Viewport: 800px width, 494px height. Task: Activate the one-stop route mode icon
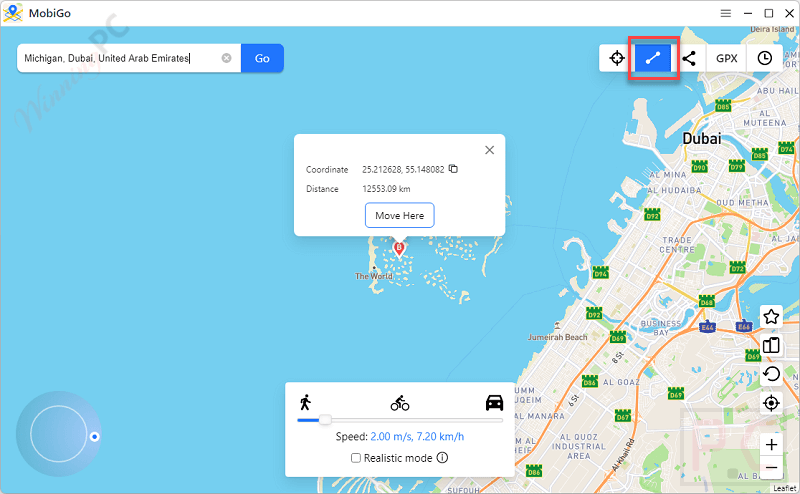[653, 58]
